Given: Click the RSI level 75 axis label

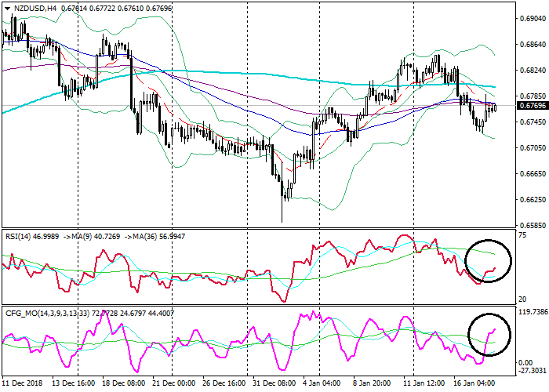Looking at the screenshot, I should pyautogui.click(x=522, y=235).
